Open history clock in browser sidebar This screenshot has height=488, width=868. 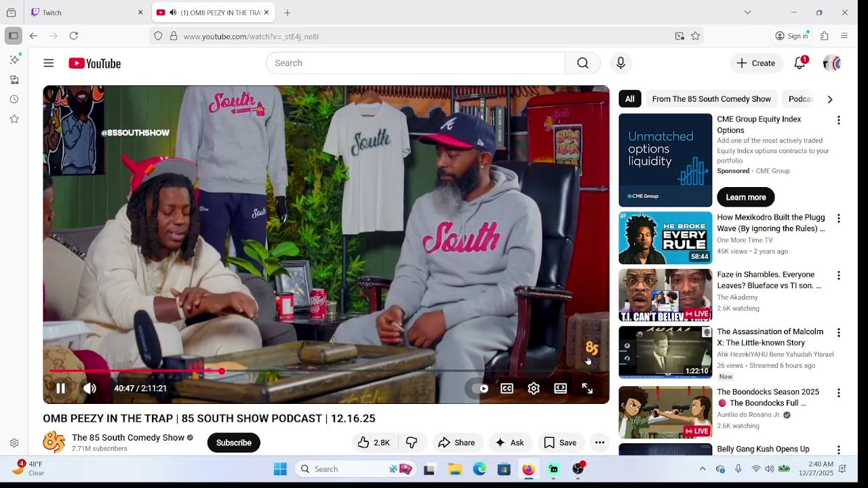[x=14, y=100]
